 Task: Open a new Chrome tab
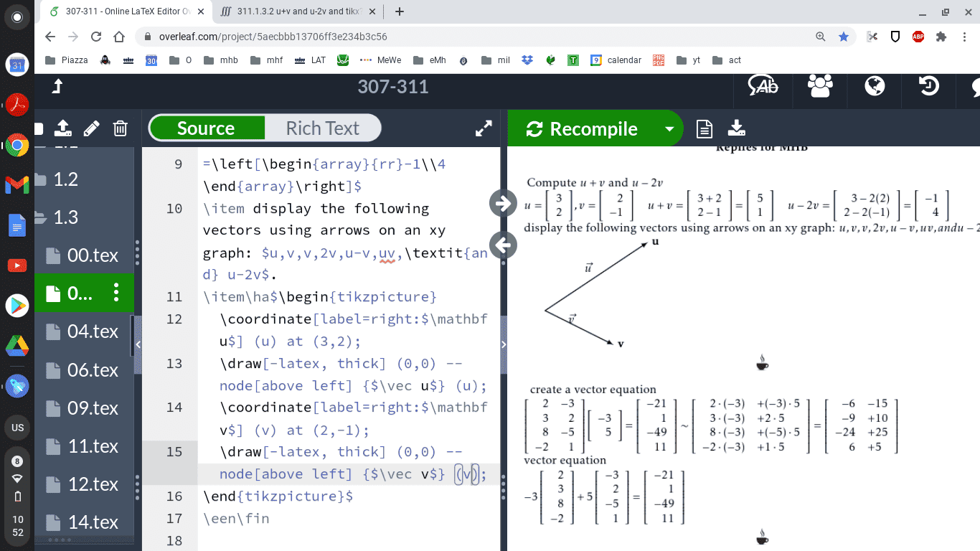[x=400, y=11]
